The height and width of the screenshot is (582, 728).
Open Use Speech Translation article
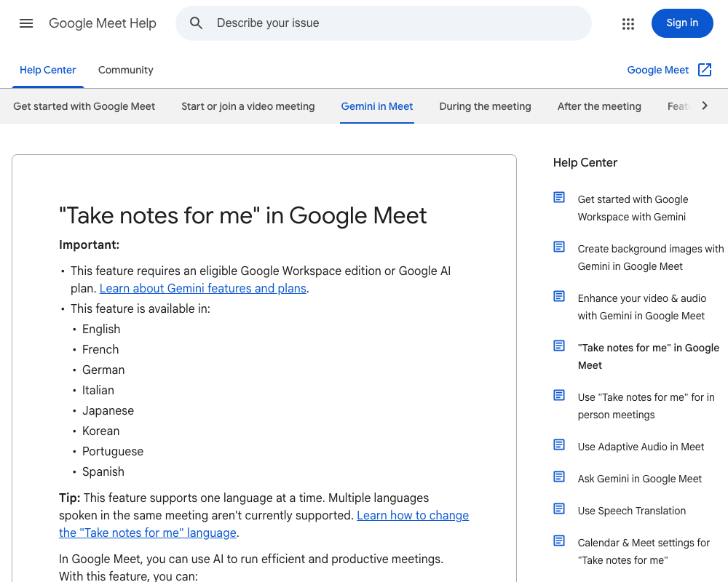[x=631, y=511]
